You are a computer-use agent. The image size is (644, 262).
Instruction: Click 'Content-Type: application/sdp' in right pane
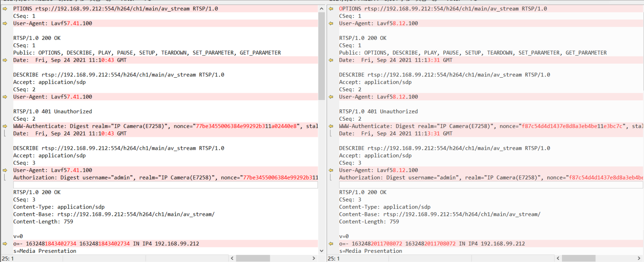point(385,207)
